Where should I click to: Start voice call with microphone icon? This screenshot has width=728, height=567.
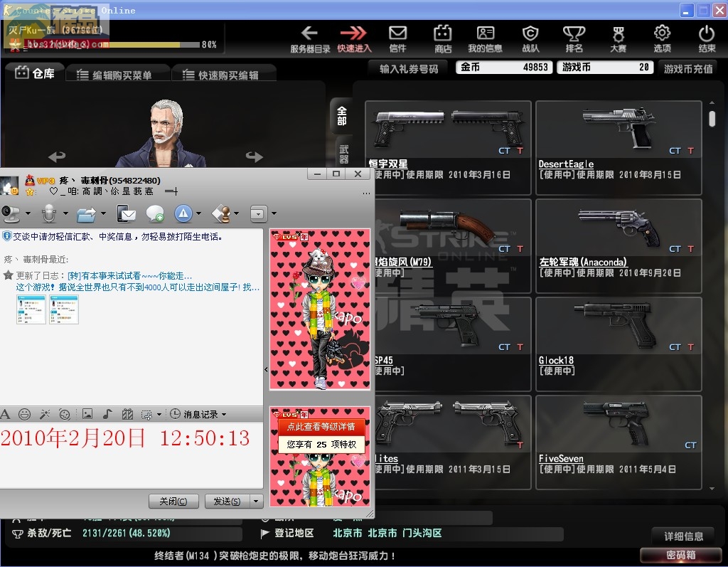(49, 213)
